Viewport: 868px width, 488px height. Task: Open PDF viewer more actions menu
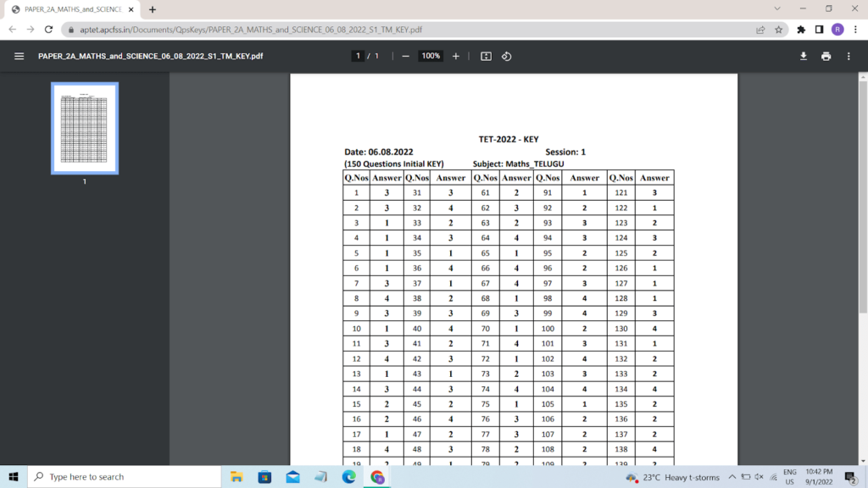tap(849, 56)
